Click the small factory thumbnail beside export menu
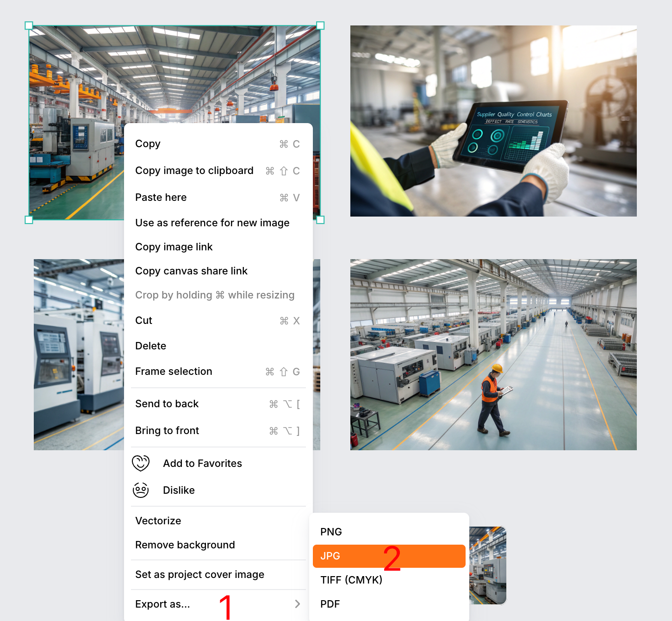Image resolution: width=672 pixels, height=621 pixels. click(x=488, y=565)
